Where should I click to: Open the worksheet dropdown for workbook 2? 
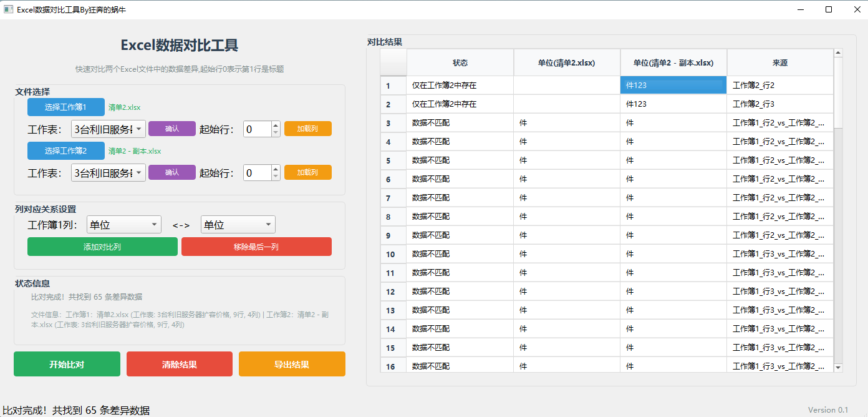pyautogui.click(x=109, y=172)
